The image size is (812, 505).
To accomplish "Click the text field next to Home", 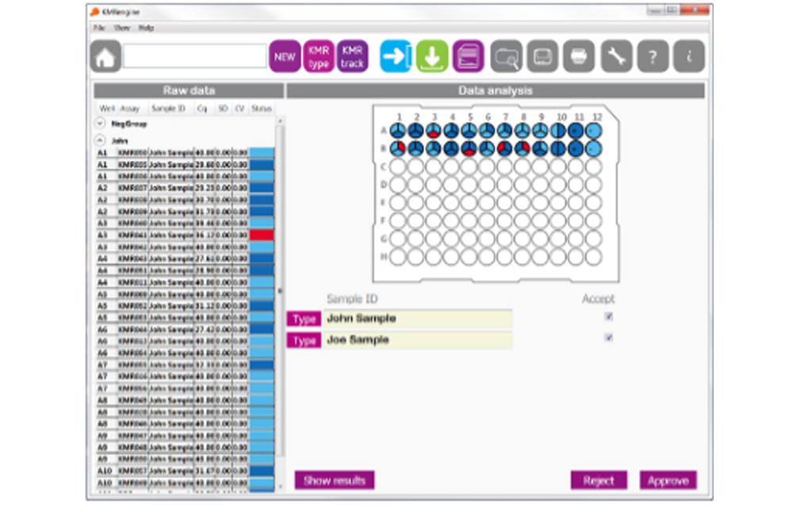I will point(194,56).
